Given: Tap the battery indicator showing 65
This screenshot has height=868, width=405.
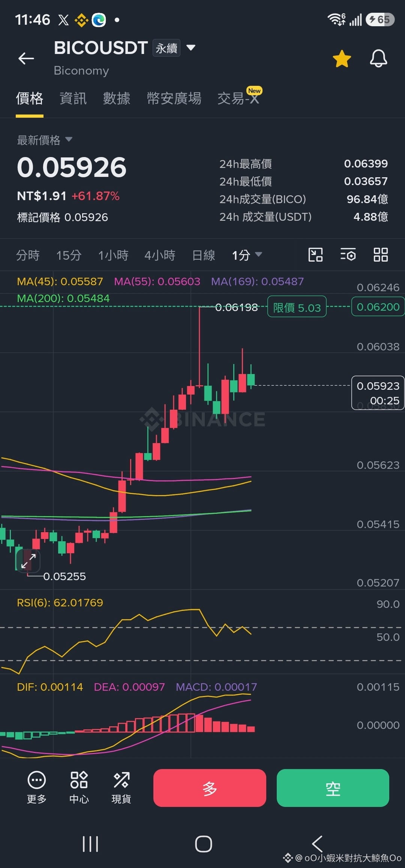Looking at the screenshot, I should (x=380, y=19).
